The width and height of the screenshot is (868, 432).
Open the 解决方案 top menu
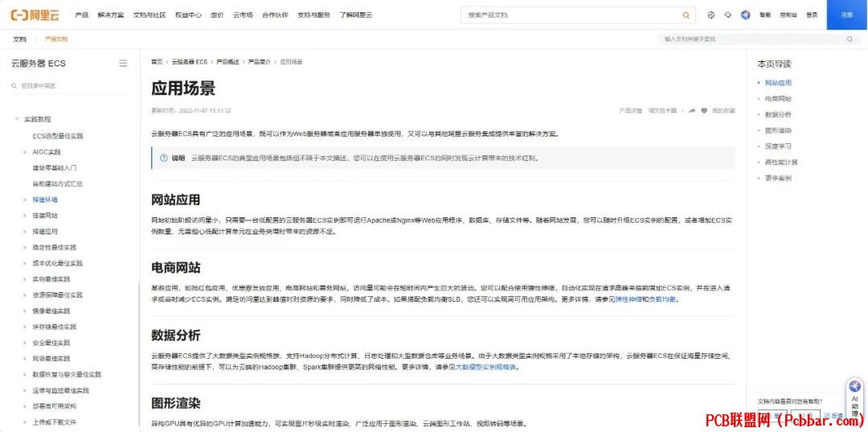111,15
